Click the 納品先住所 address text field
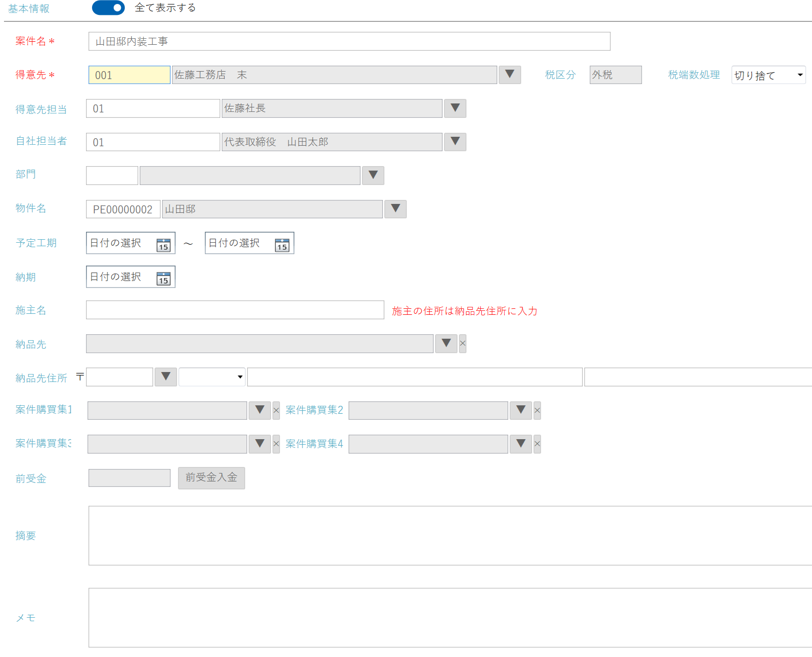This screenshot has width=812, height=657. [415, 377]
